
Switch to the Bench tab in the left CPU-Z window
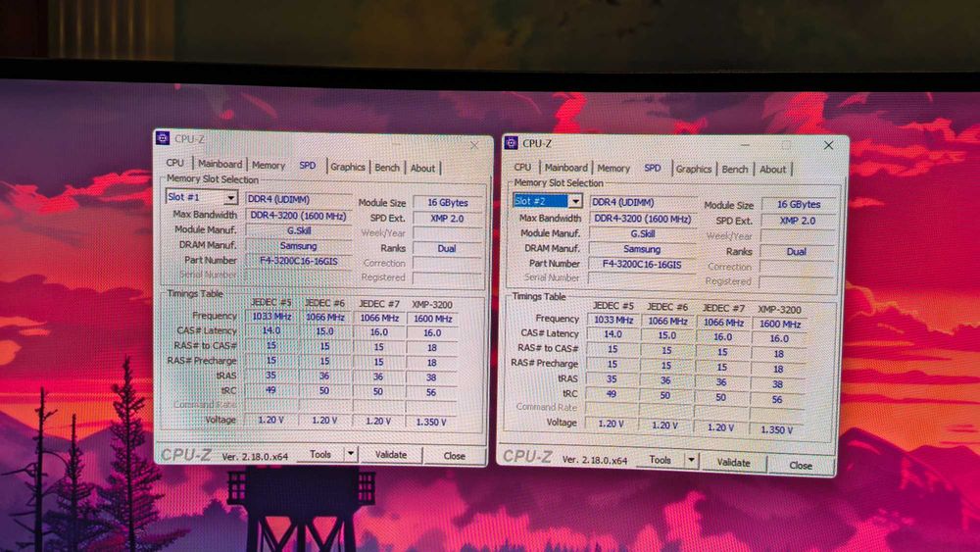tap(387, 168)
